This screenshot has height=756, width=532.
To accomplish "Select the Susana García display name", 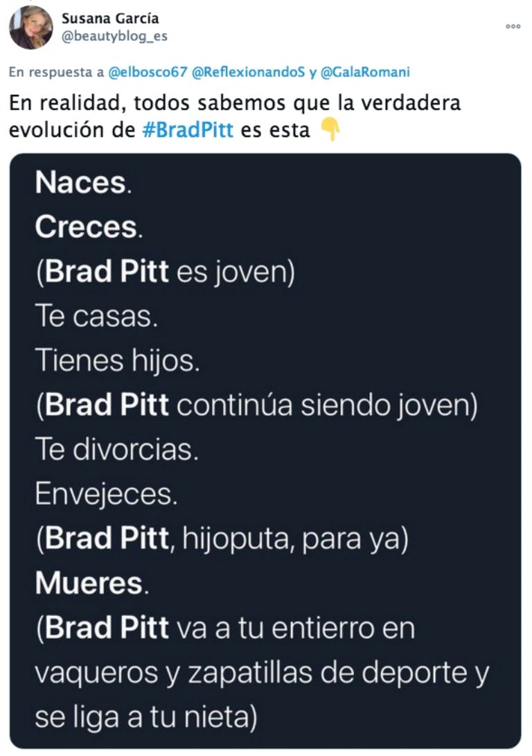I will click(110, 19).
